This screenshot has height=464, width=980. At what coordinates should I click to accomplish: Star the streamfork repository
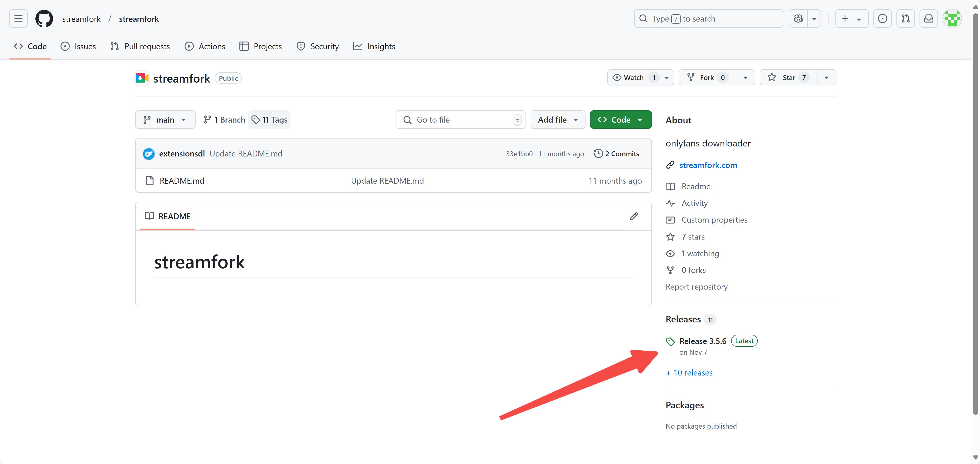tap(788, 78)
